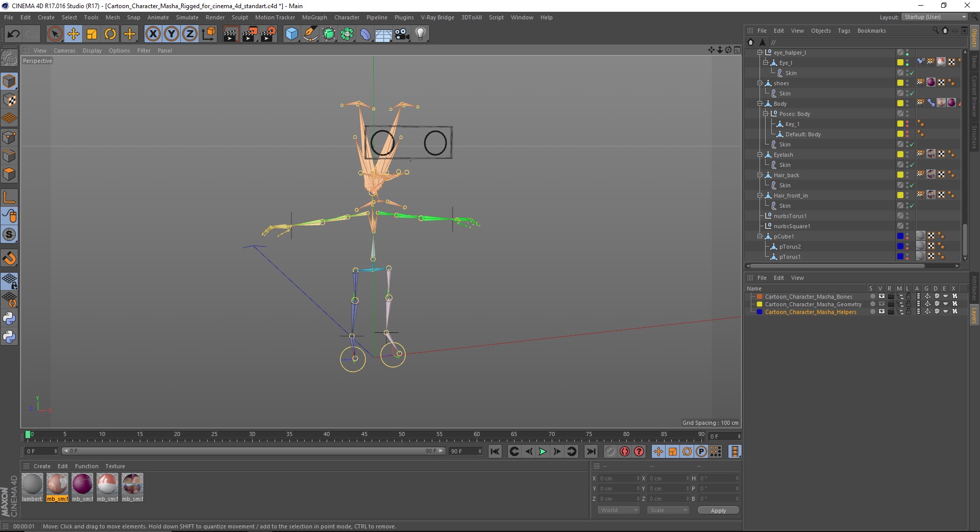
Task: Select the Live Selection tool
Action: tap(55, 34)
